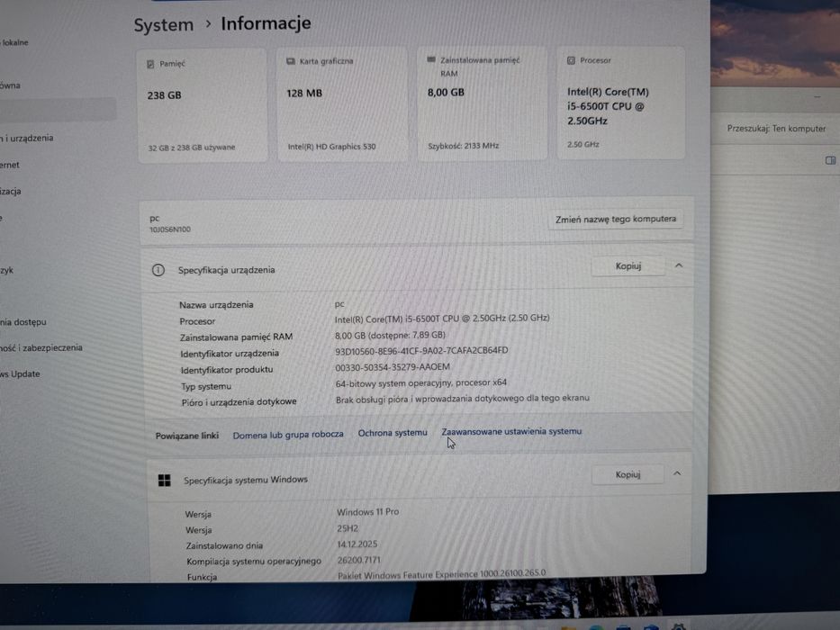The image size is (840, 630).
Task: Copy device specification with Kopiuj
Action: click(628, 266)
